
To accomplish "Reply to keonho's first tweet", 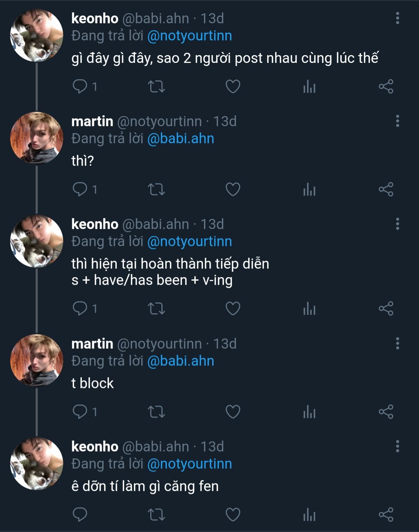I will [x=80, y=86].
